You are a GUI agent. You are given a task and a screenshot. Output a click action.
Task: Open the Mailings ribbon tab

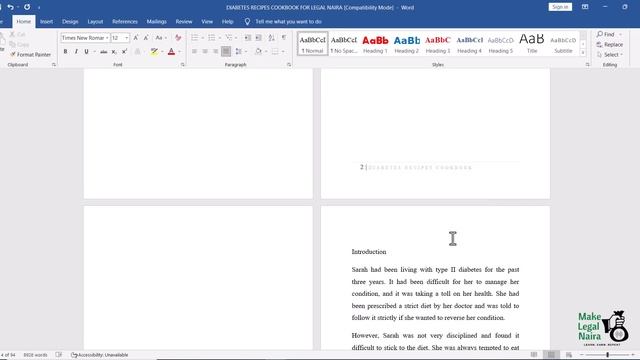click(156, 22)
